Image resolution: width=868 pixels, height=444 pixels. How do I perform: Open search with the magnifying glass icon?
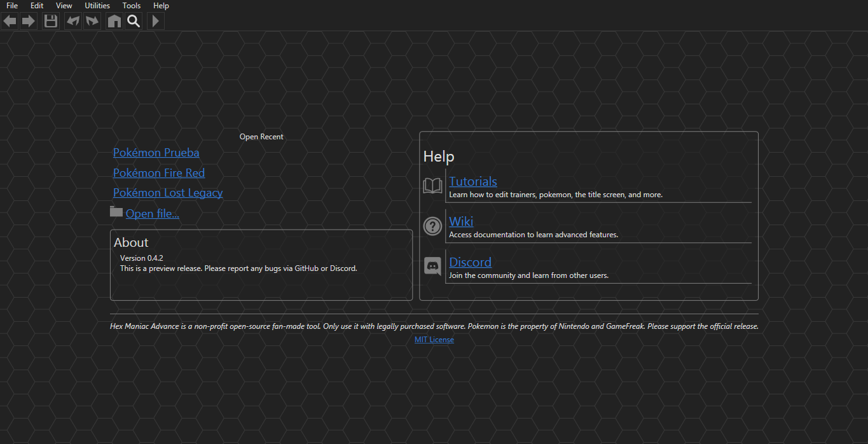click(x=134, y=20)
